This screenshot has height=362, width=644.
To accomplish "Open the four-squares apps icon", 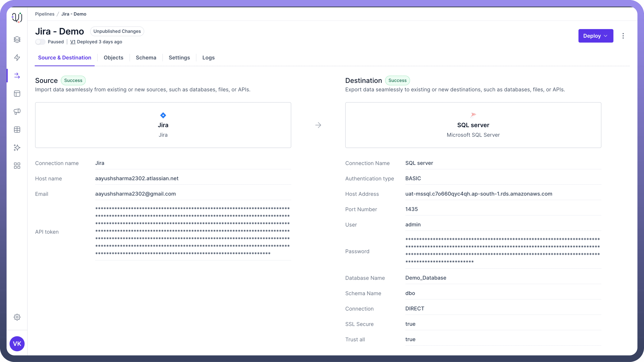I will [17, 166].
